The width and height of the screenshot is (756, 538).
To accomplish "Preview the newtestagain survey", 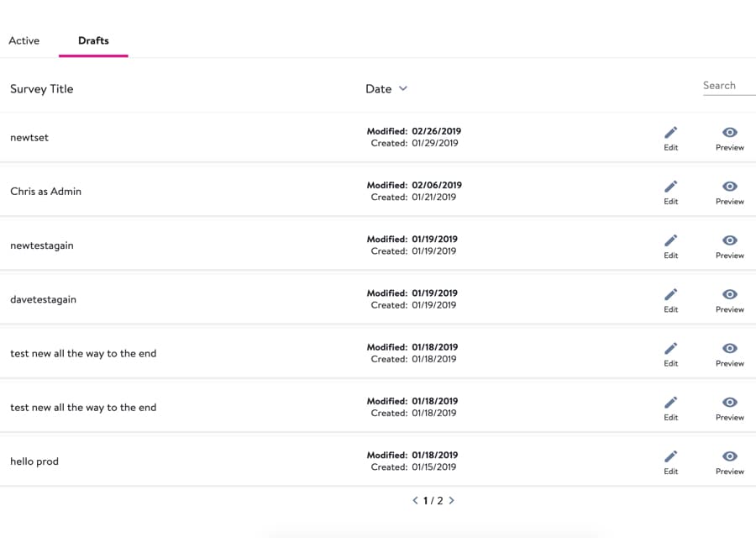I will [x=730, y=240].
